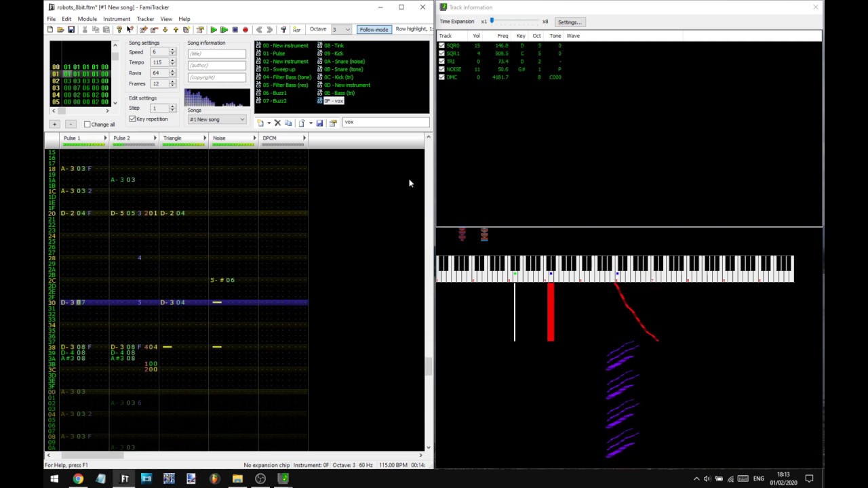Toggle the DMC track checkbox
This screenshot has width=868, height=488.
(x=442, y=77)
